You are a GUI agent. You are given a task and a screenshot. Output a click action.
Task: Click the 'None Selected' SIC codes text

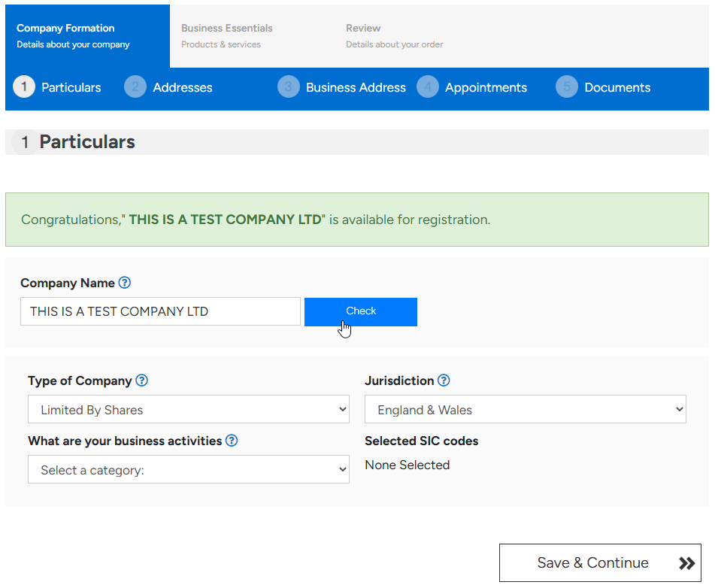407,465
